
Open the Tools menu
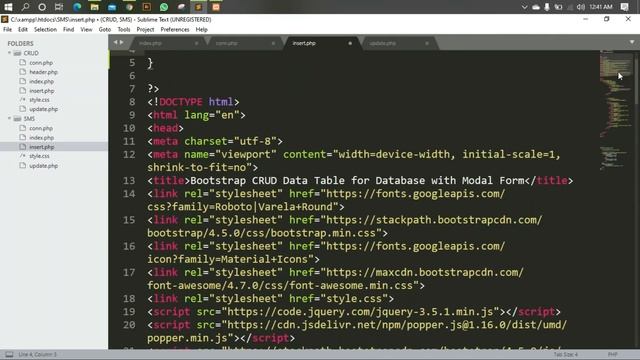pos(124,29)
